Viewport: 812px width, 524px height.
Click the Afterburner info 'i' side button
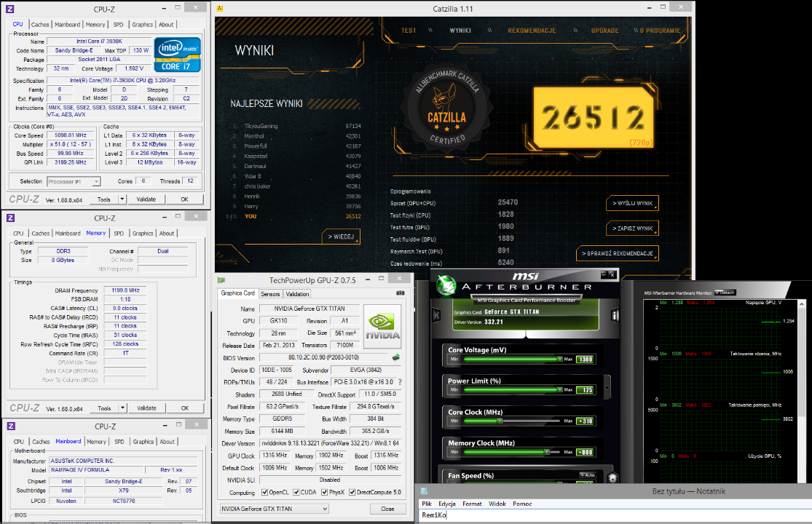pos(615,315)
